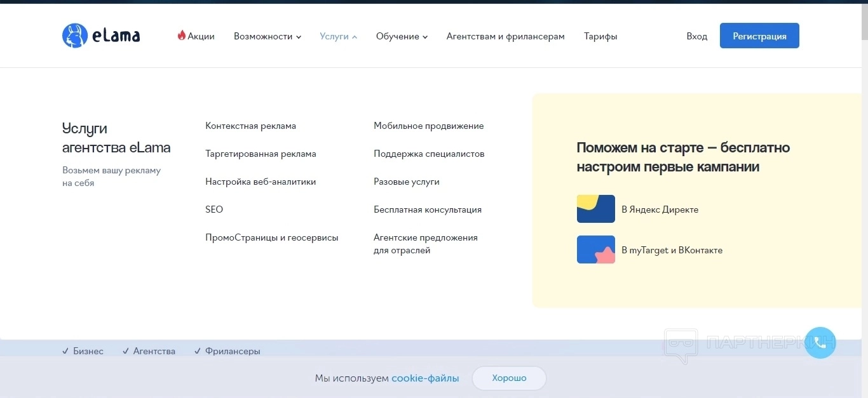This screenshot has width=868, height=398.
Task: Click the Вход login link
Action: click(696, 37)
